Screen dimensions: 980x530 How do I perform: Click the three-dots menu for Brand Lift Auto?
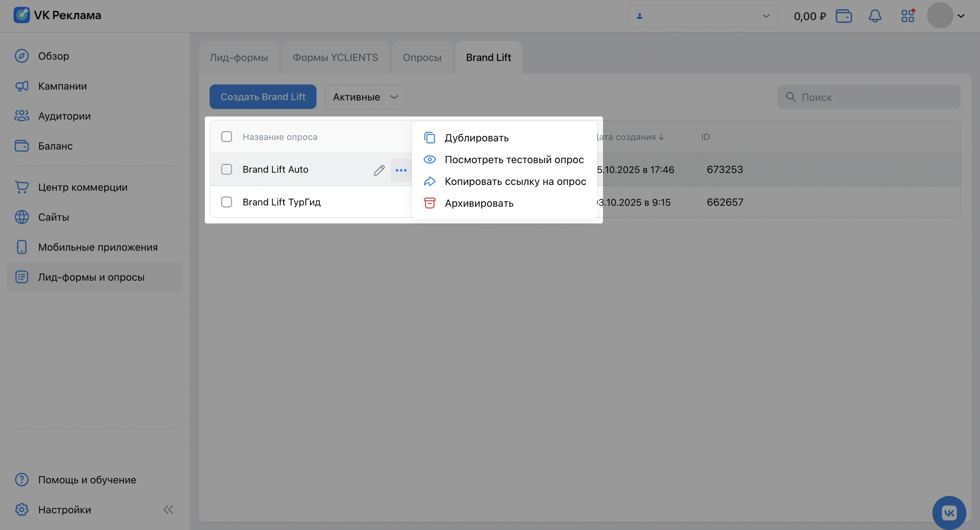coord(401,170)
